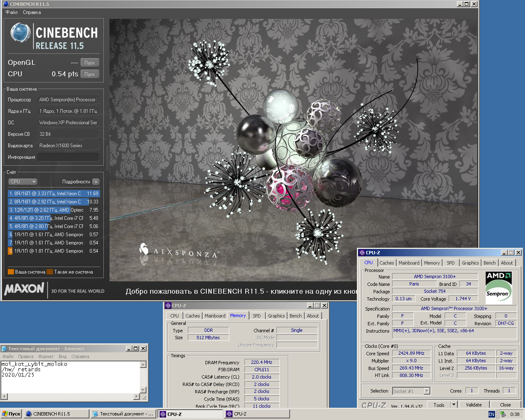Click the MAXON logo
Screen dimensions: 525x420
point(24,289)
